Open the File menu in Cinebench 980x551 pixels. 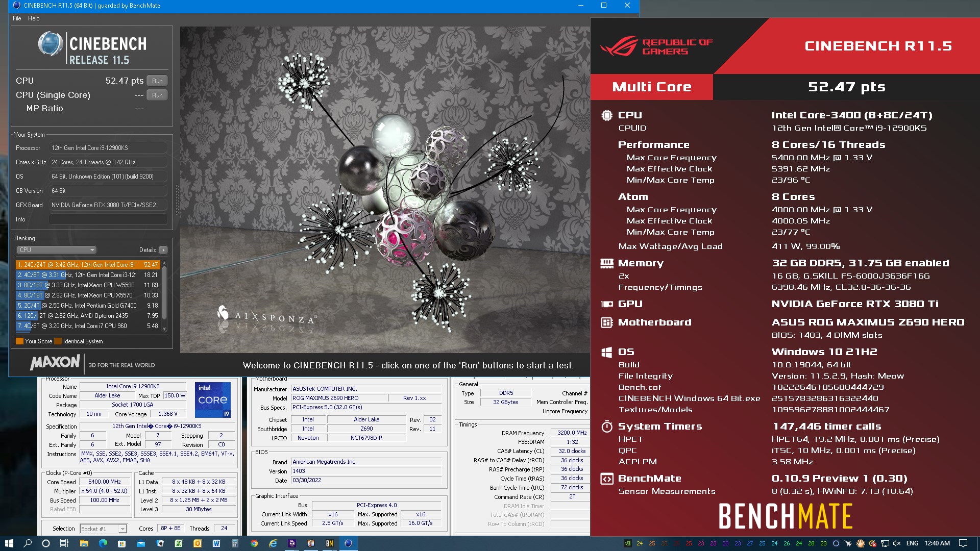click(x=17, y=18)
